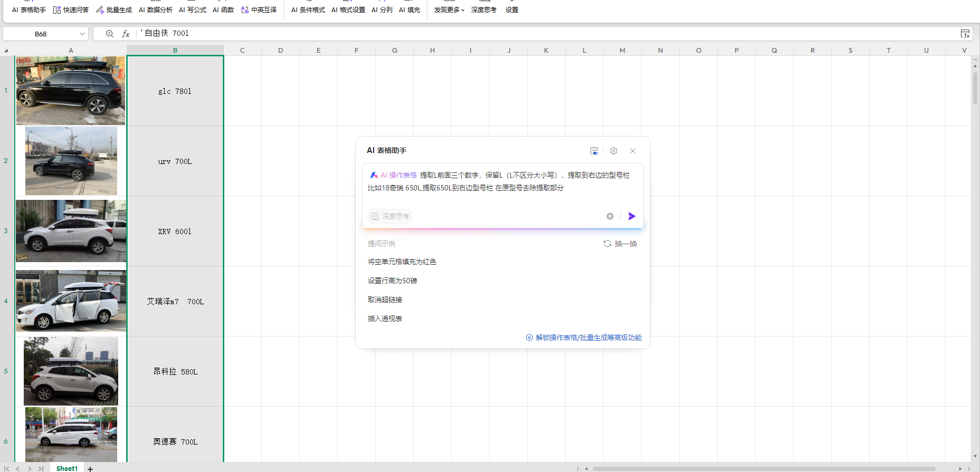Select the white XRV car thumbnail
980x472 pixels.
point(71,231)
